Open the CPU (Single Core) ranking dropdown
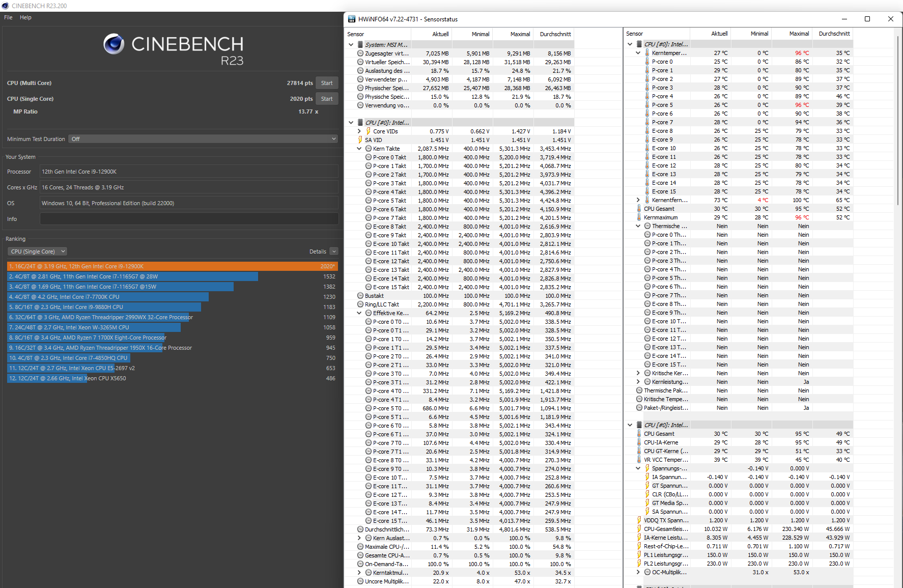 (x=37, y=251)
